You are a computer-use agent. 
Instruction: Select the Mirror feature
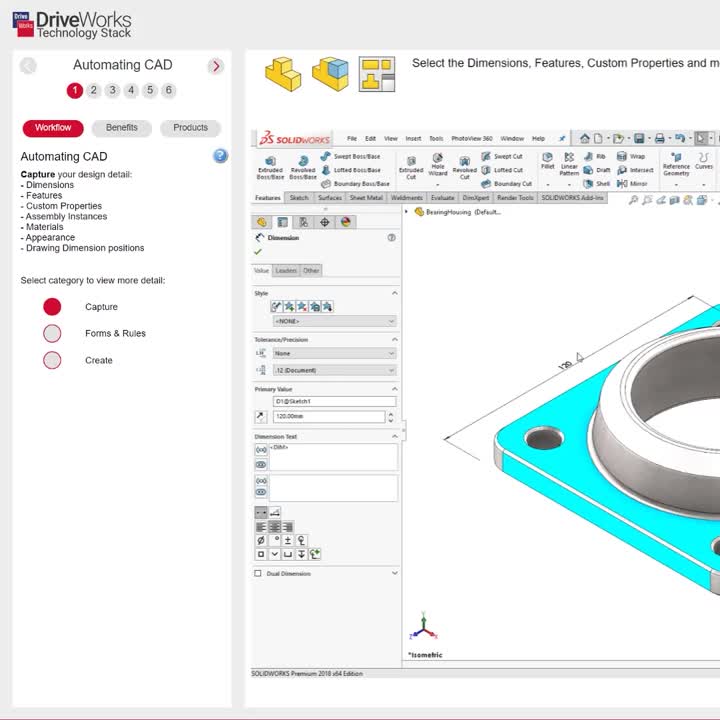coord(632,184)
